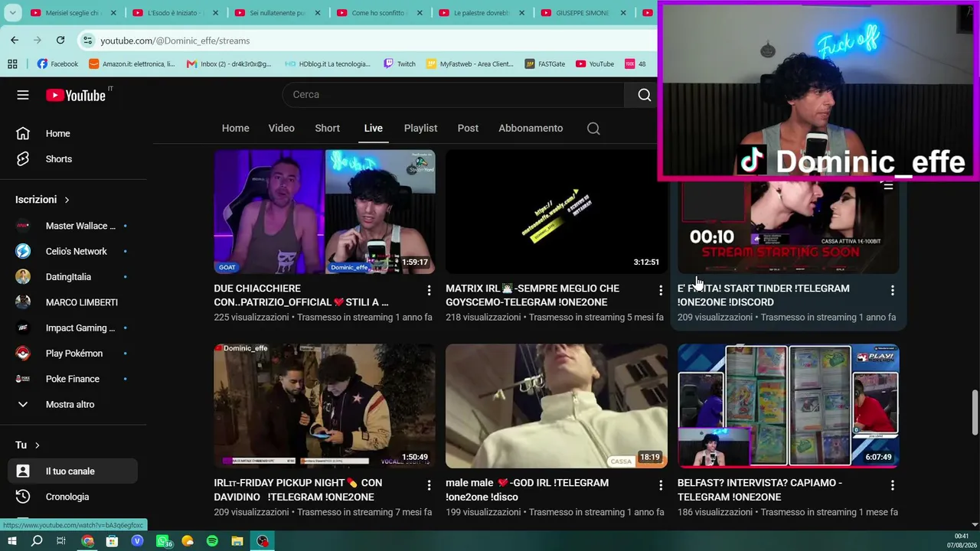Open the channel search magnifier after Abbonamento

[x=593, y=129]
